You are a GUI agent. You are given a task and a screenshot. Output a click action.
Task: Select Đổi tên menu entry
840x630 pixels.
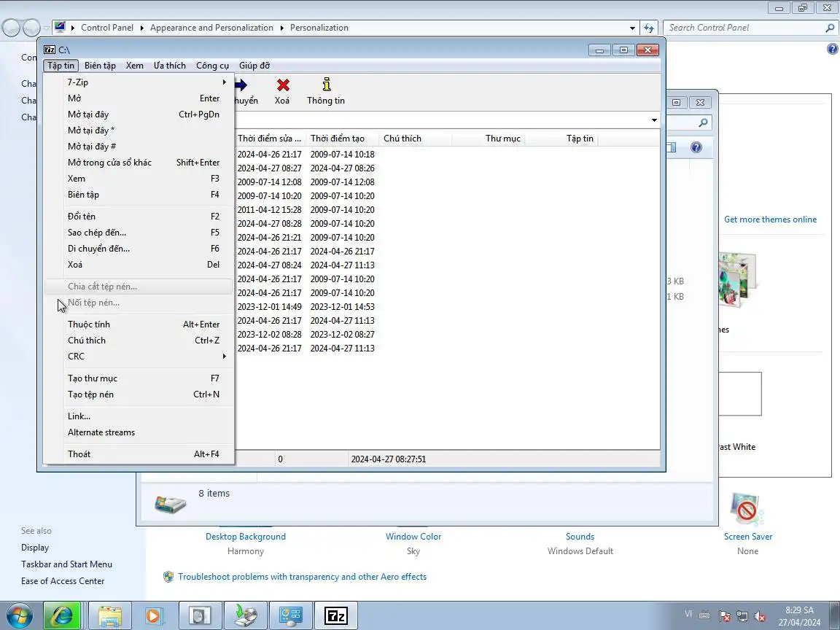(x=139, y=217)
